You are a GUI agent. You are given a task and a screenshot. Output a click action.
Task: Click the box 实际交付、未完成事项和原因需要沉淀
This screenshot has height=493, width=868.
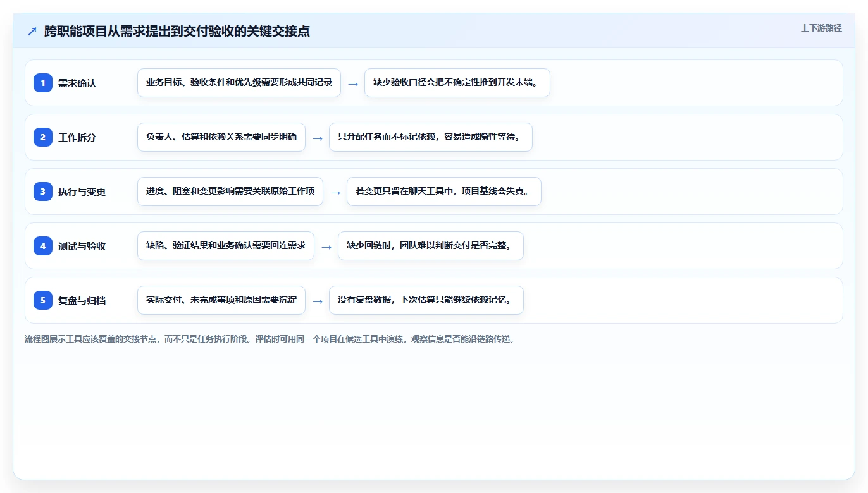coord(221,300)
